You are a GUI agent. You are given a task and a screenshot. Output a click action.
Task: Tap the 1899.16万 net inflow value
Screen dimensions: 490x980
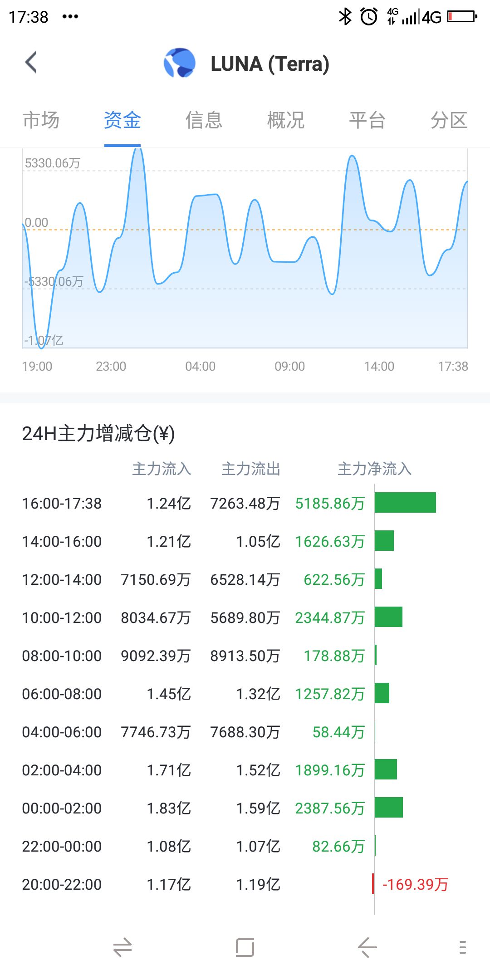[330, 770]
